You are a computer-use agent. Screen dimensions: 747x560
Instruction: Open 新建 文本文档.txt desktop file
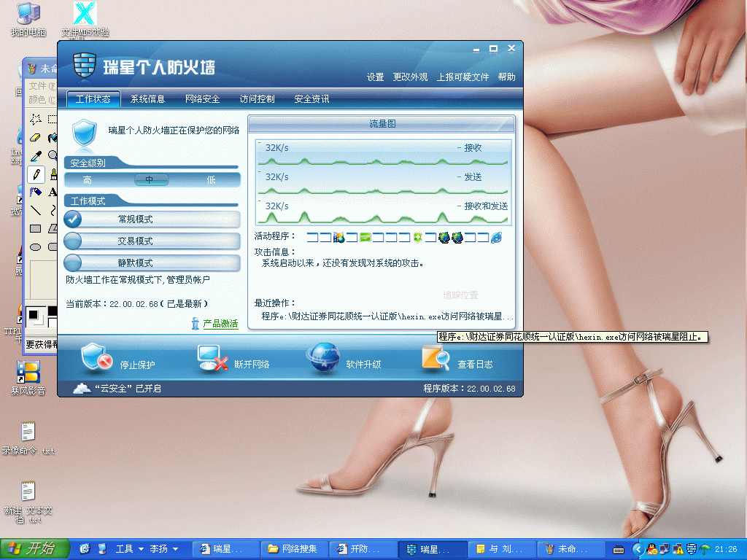(28, 502)
